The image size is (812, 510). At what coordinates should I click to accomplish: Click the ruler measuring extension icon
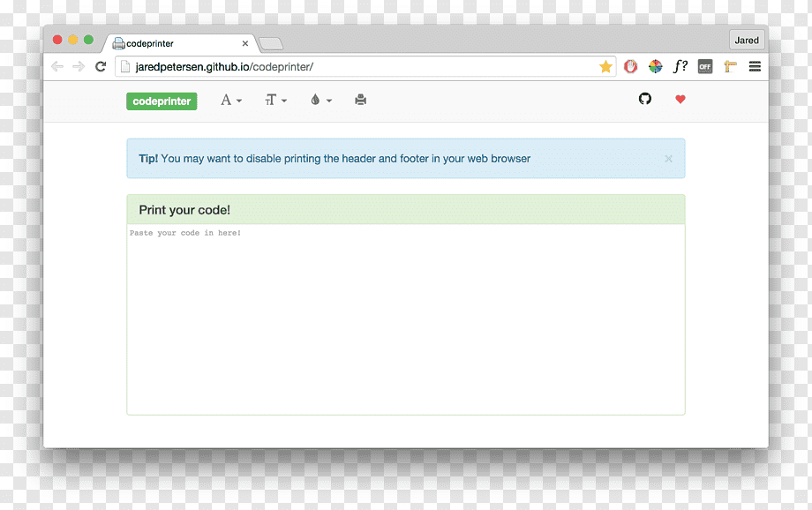point(730,66)
